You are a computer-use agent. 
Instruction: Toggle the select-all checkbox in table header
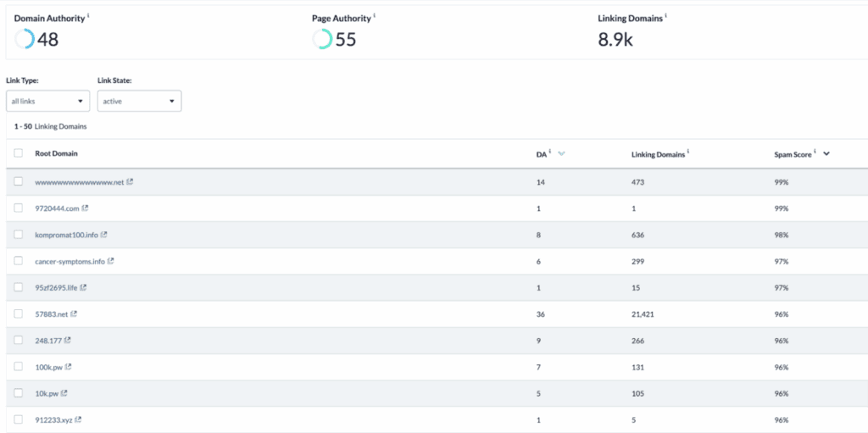[19, 153]
